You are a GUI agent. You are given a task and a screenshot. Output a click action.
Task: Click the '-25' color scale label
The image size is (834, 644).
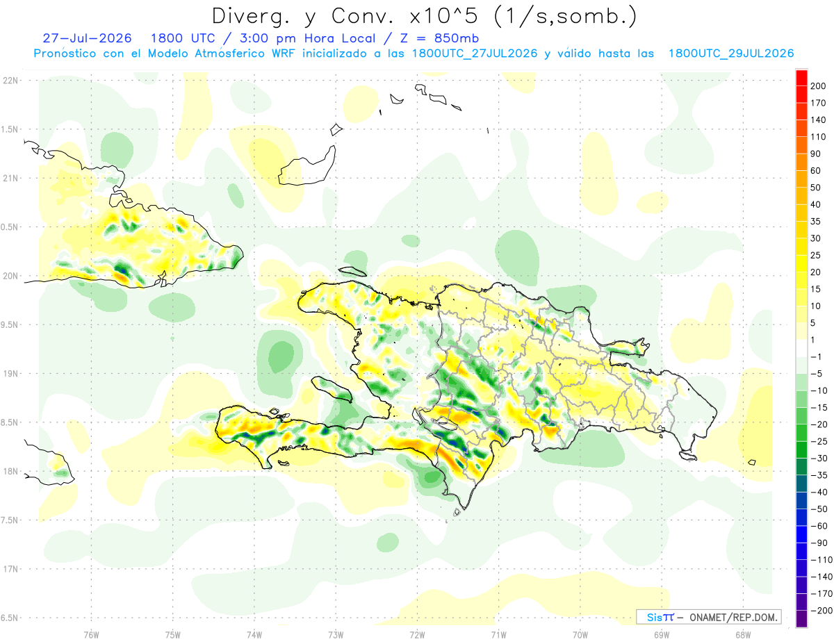[818, 441]
